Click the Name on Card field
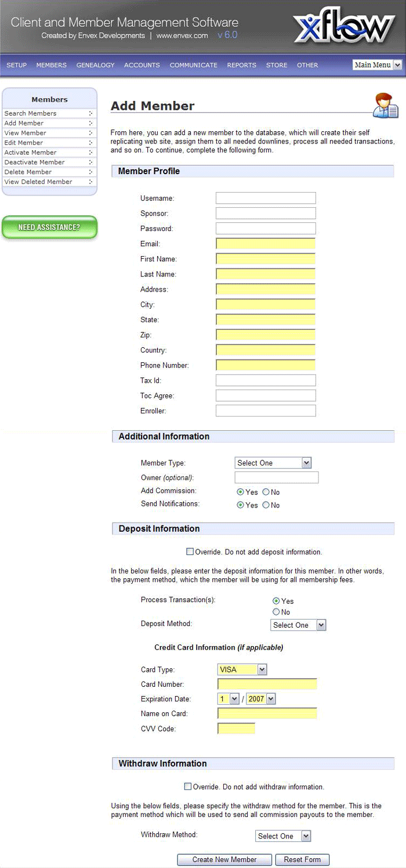The height and width of the screenshot is (868, 406). click(267, 714)
